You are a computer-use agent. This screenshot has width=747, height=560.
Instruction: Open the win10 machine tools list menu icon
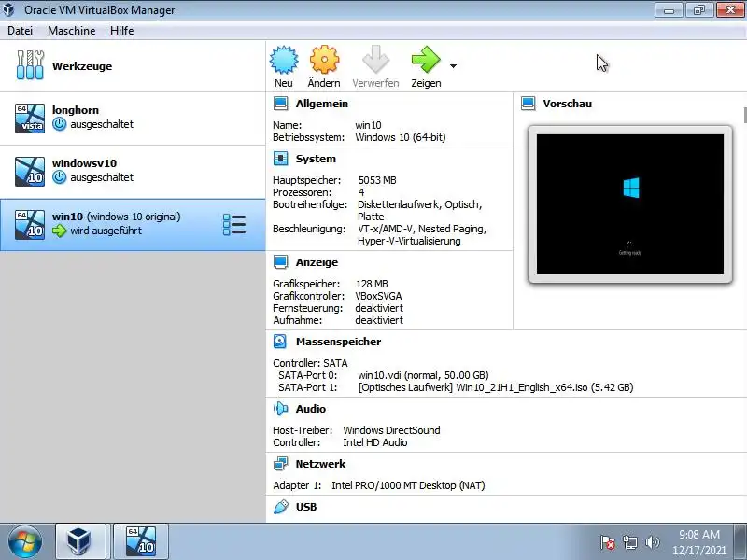pyautogui.click(x=234, y=225)
